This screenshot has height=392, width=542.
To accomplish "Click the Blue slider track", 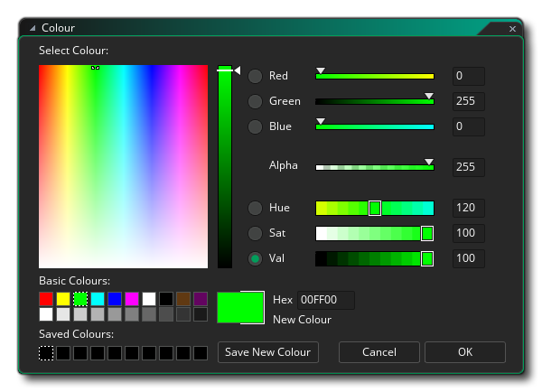I will coord(375,126).
